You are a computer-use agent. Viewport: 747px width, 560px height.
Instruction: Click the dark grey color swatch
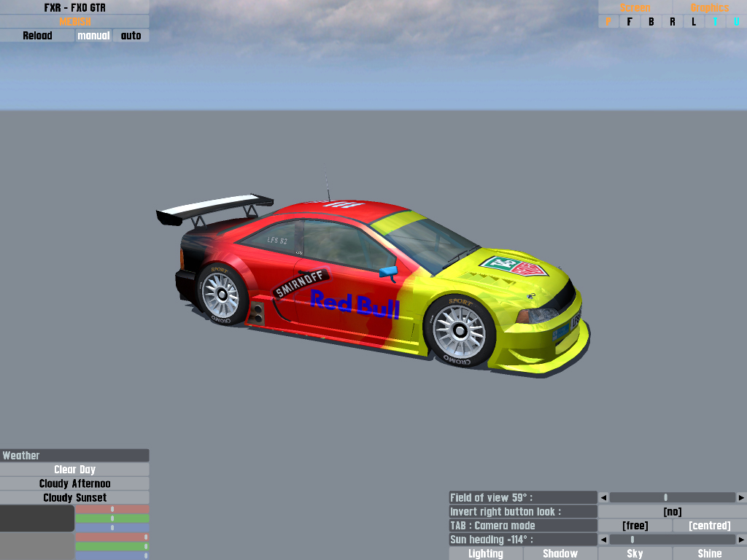coord(36,518)
